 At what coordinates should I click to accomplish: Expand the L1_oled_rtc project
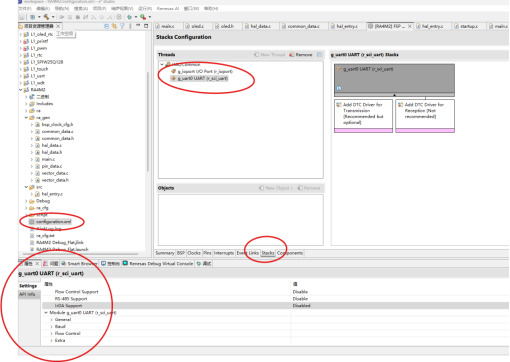(x=21, y=34)
